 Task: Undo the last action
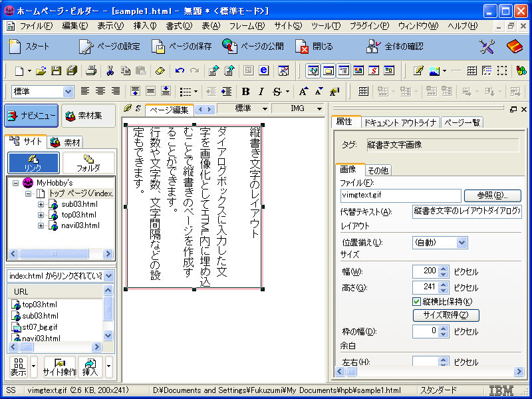pos(180,71)
